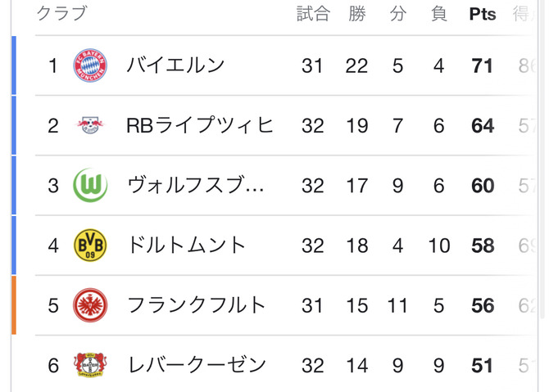
Task: Click the 分 column header
Action: pos(397,14)
